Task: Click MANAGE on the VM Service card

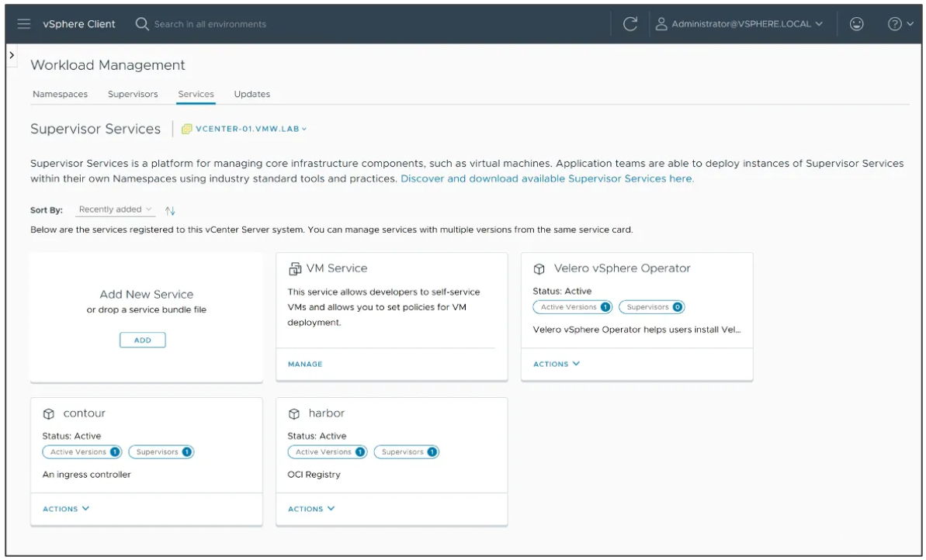Action: [x=305, y=364]
